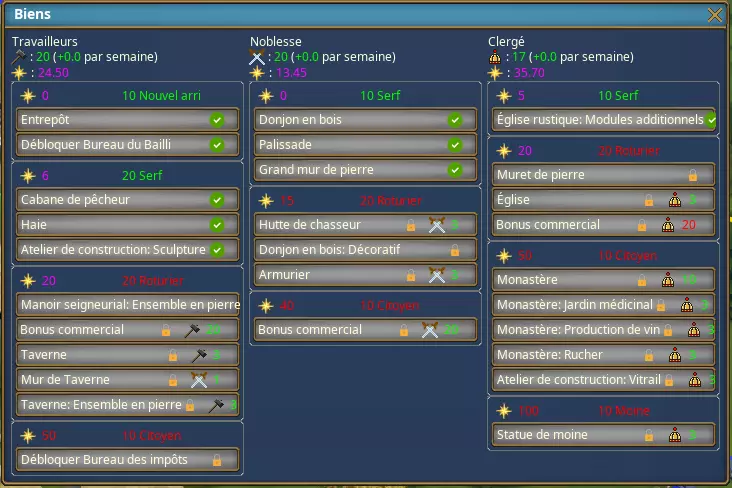Click lock icon on Travailleurs Bonus commercial
Viewport: 732px width, 488px height.
(166, 330)
